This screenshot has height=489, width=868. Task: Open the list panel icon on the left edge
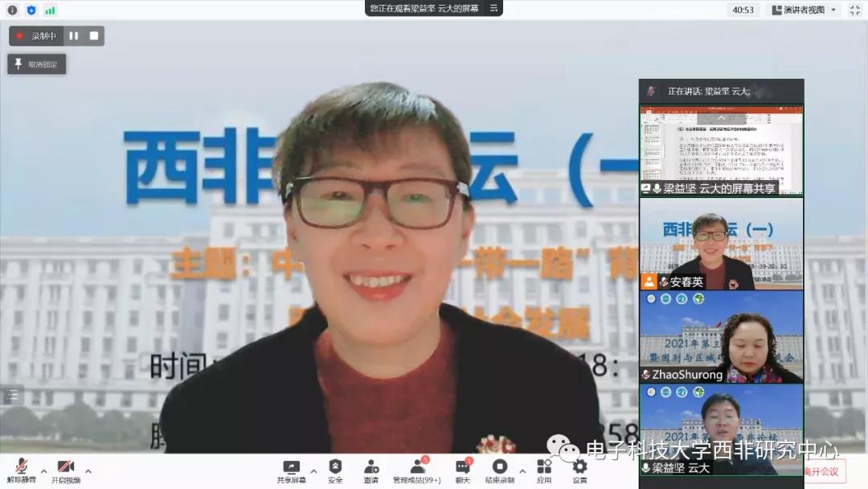click(x=12, y=396)
